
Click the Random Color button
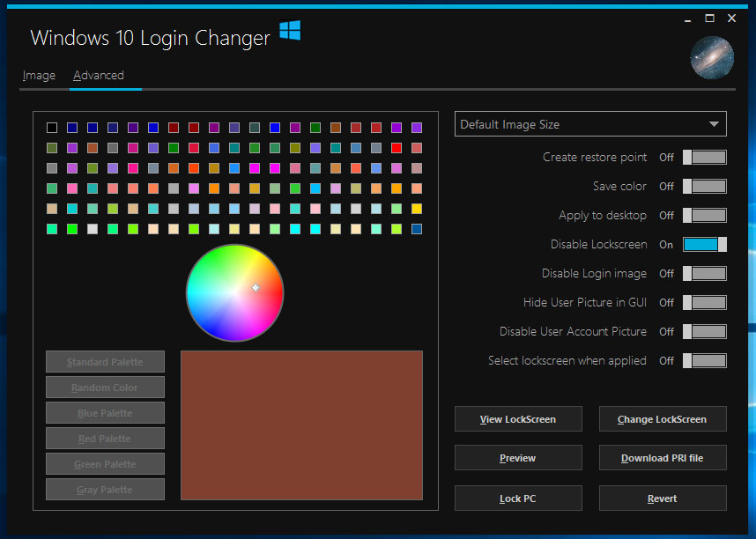(x=105, y=388)
